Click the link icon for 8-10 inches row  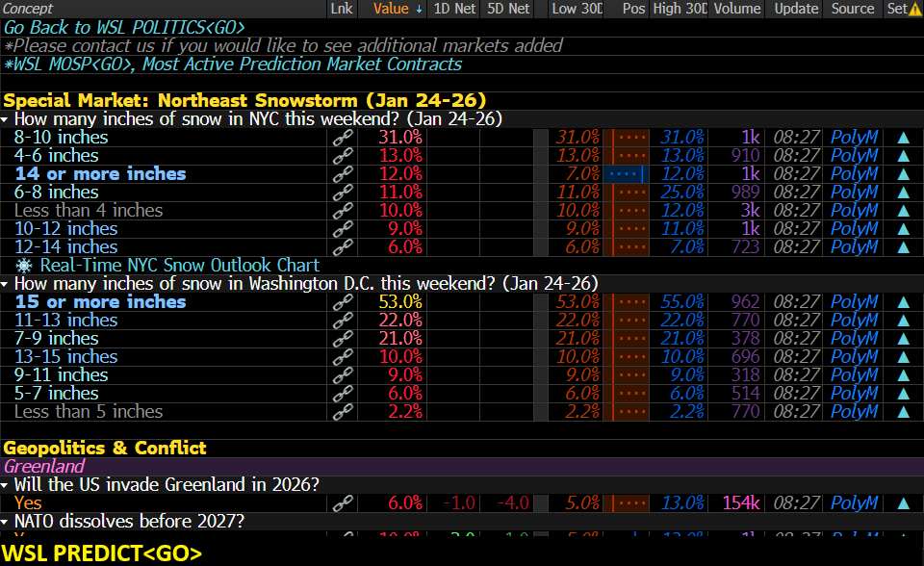343,138
